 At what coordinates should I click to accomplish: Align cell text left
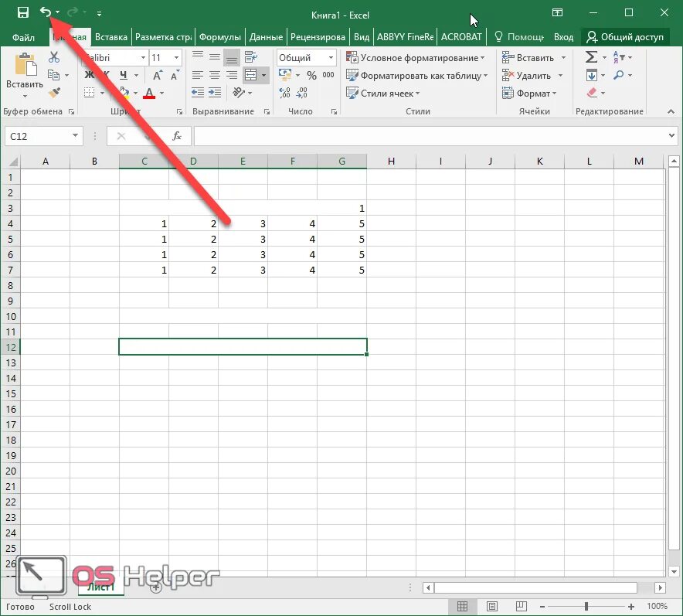(198, 75)
